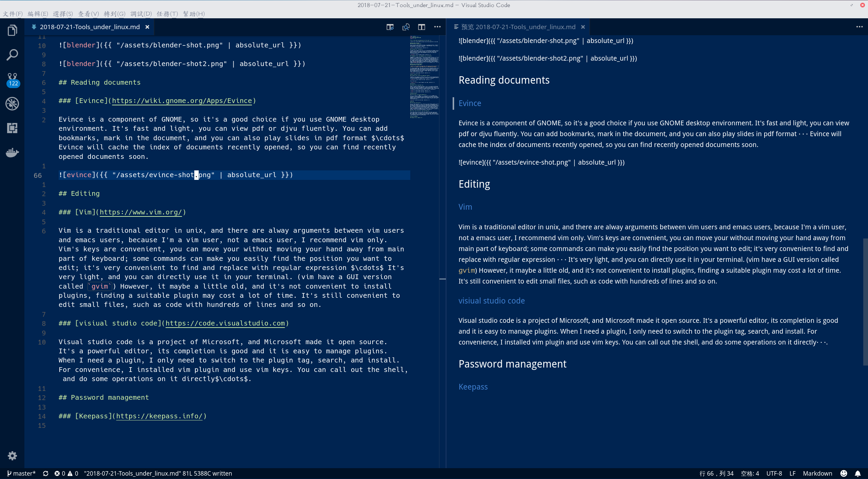This screenshot has width=868, height=479.
Task: Click the code.visualstudio.com URL in the editor
Action: click(x=225, y=324)
